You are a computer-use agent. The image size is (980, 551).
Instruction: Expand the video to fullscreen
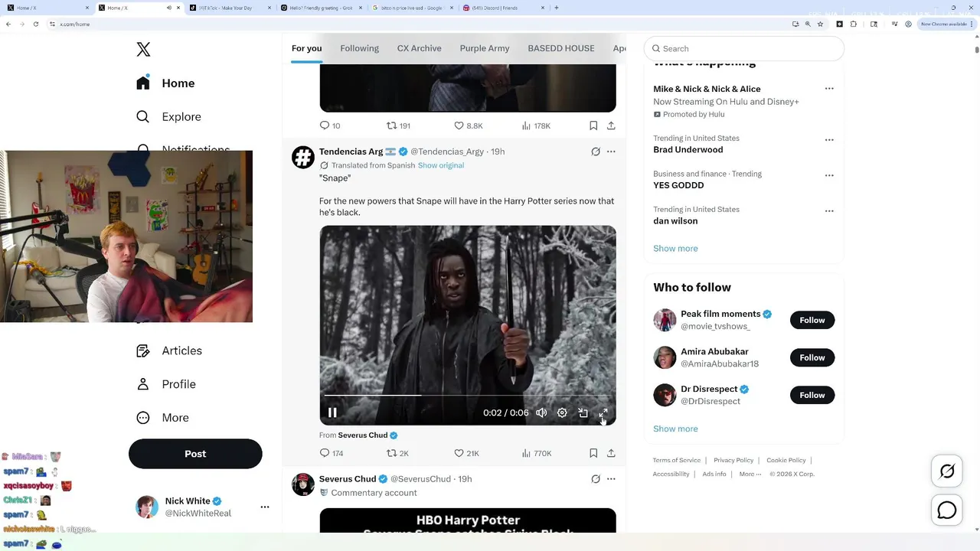pos(603,412)
